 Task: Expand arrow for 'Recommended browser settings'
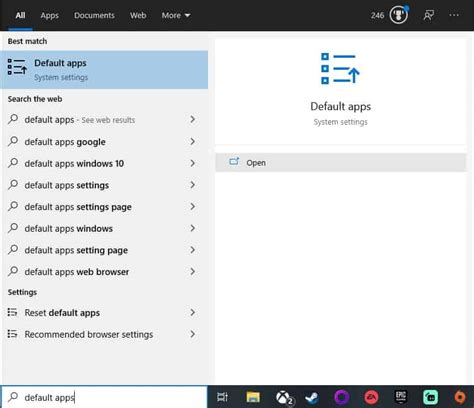192,334
